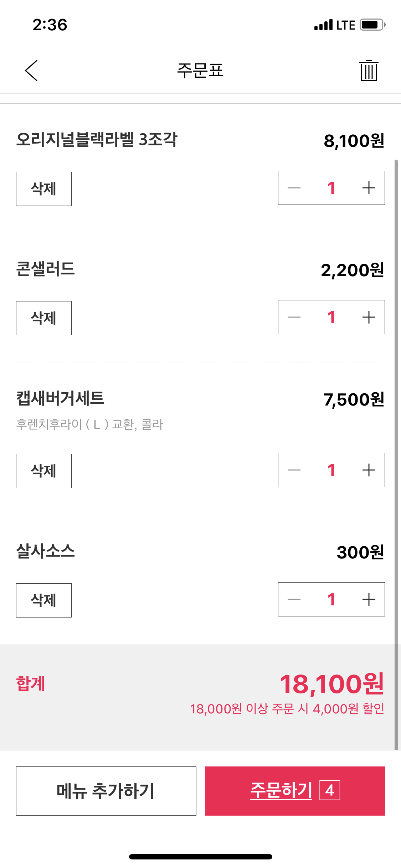
Task: Tap the 주문표 page title
Action: click(x=200, y=71)
